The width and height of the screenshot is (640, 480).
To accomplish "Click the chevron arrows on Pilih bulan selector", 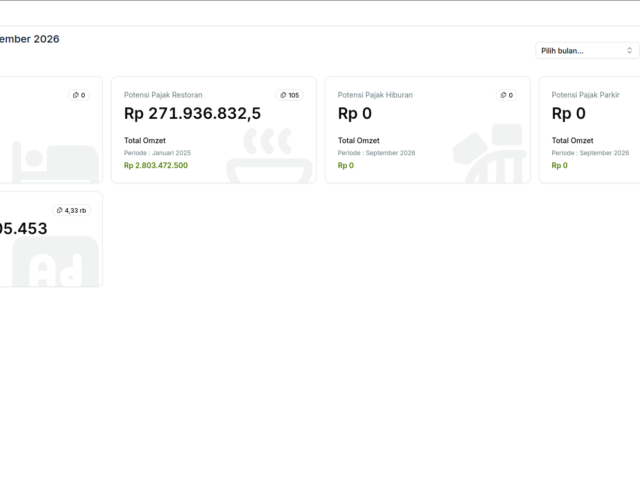I will (629, 51).
